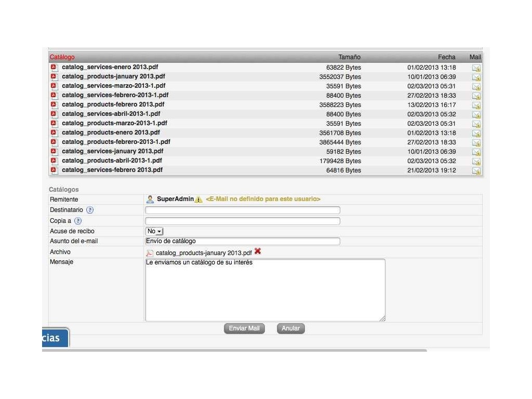532x399 pixels.
Task: Click PDF icon of catalog_products-febrero-2013-1.pdf
Action: coord(54,142)
